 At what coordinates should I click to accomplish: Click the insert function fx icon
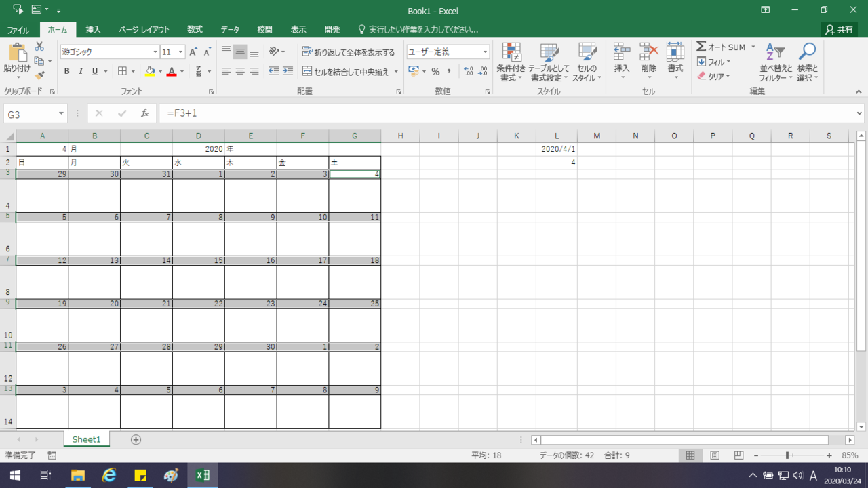(144, 114)
